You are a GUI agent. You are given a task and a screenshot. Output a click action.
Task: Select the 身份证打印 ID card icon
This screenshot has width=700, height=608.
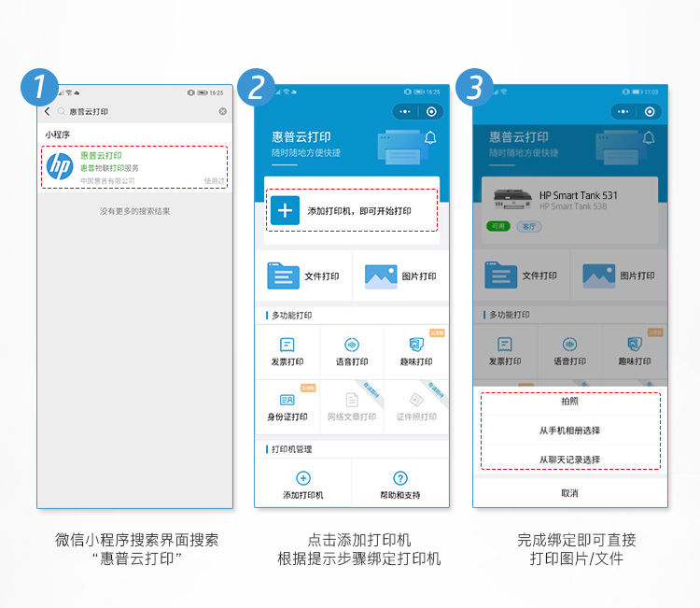click(287, 400)
